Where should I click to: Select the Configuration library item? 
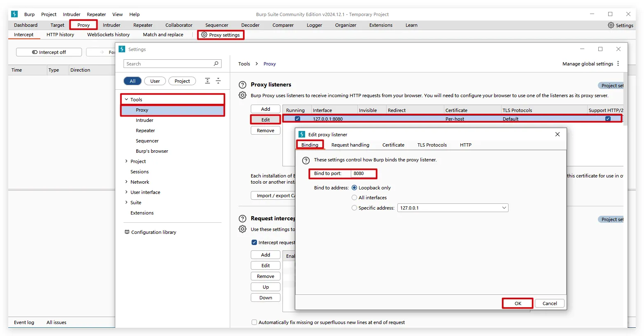pyautogui.click(x=153, y=232)
